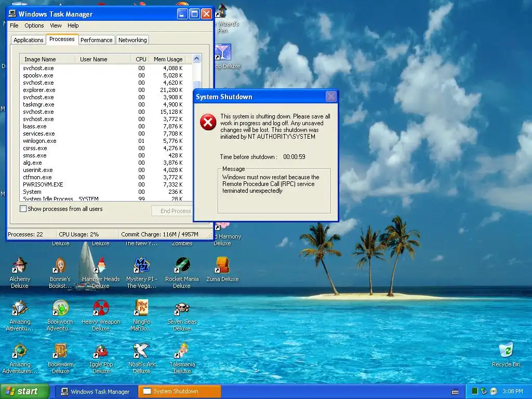Sort processes by Image Name column

point(47,59)
